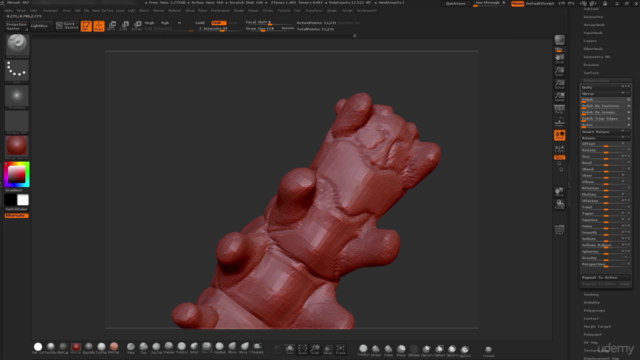Open the Dots stroke type selector
Image resolution: width=640 pixels, height=360 pixels.
[17, 71]
